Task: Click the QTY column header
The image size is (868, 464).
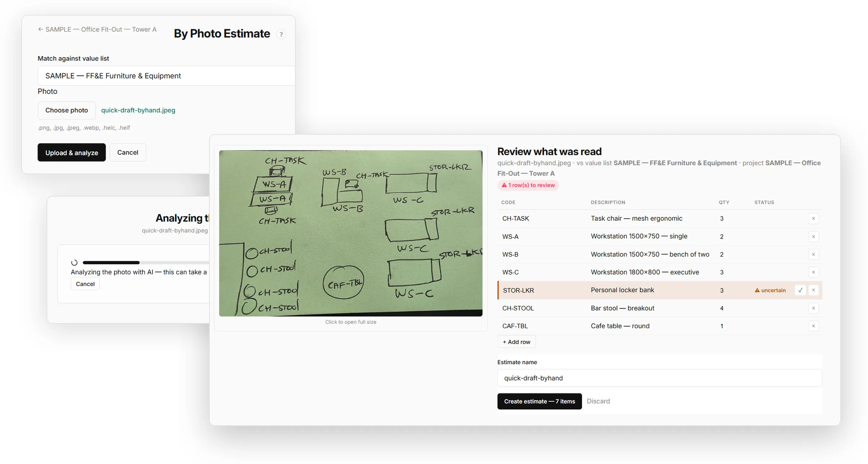Action: pos(724,202)
